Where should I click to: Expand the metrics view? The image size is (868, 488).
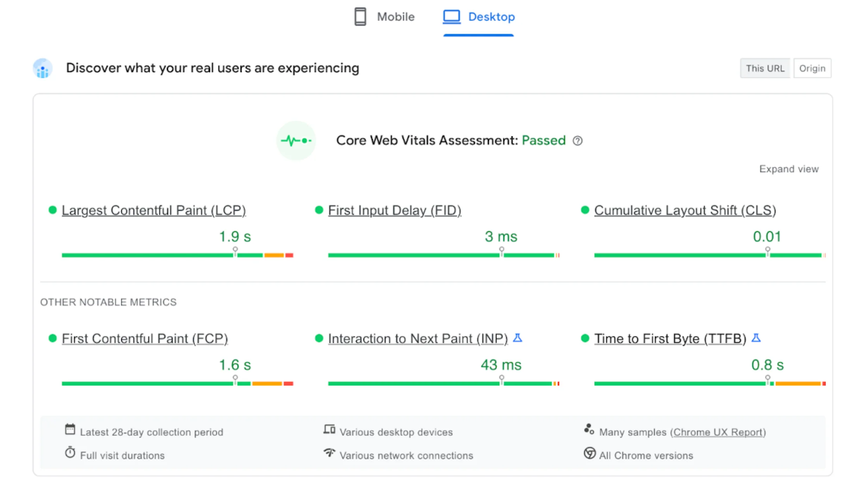coord(789,169)
